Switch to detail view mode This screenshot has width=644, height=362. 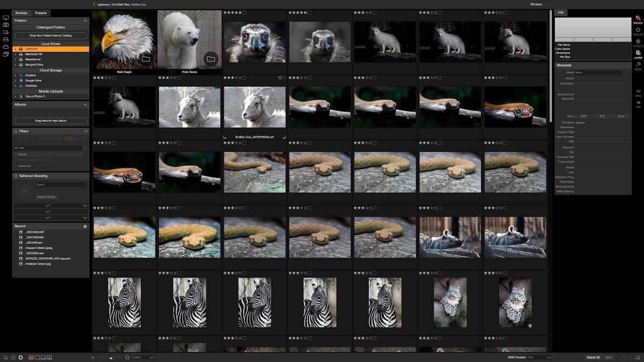pyautogui.click(x=37, y=357)
